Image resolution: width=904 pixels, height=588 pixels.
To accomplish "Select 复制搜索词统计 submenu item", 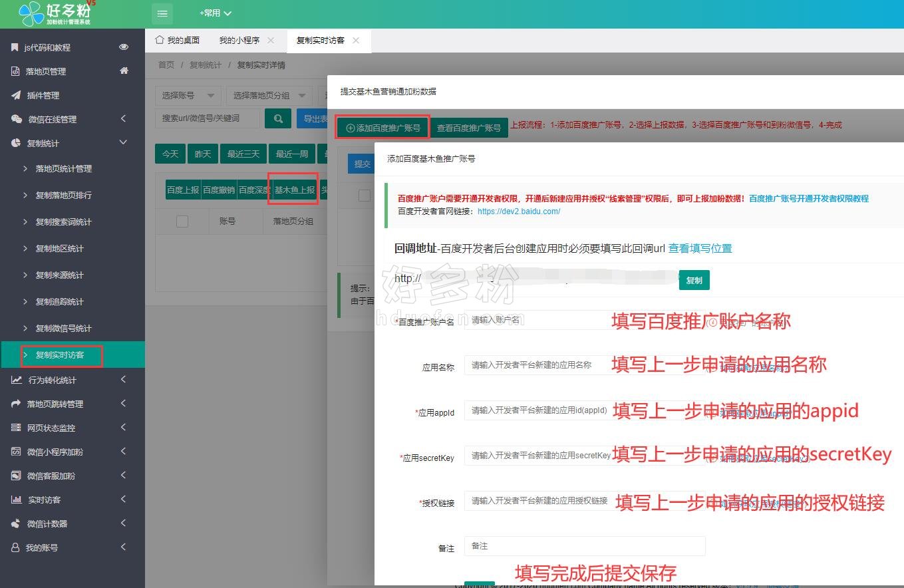I will point(64,222).
